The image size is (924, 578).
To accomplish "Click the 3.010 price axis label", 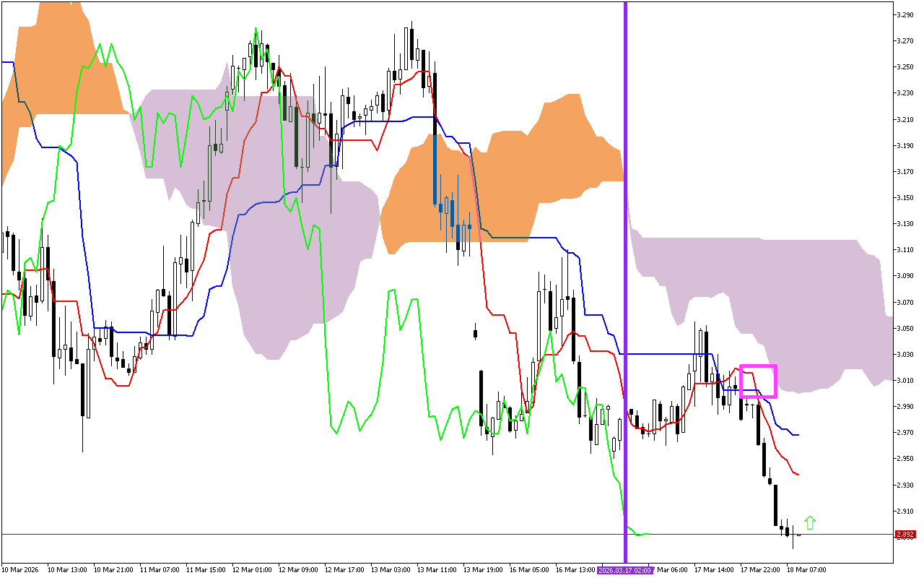I will pyautogui.click(x=905, y=380).
